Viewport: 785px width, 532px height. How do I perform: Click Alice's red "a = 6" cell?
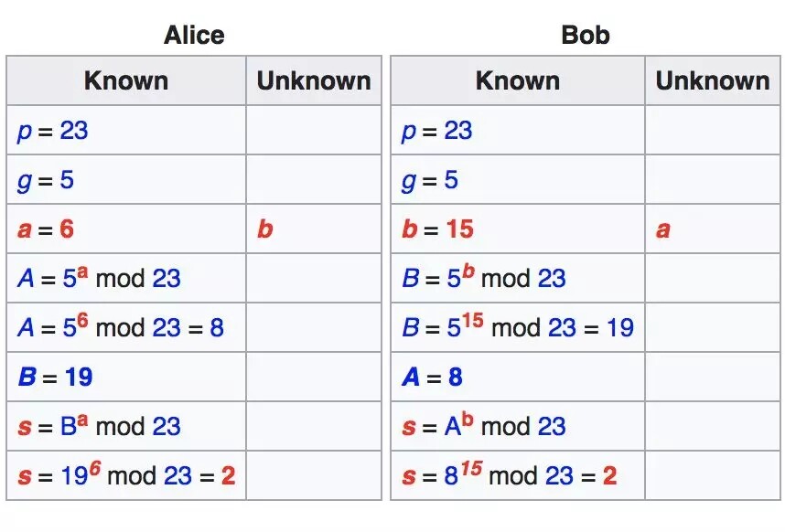tap(46, 229)
